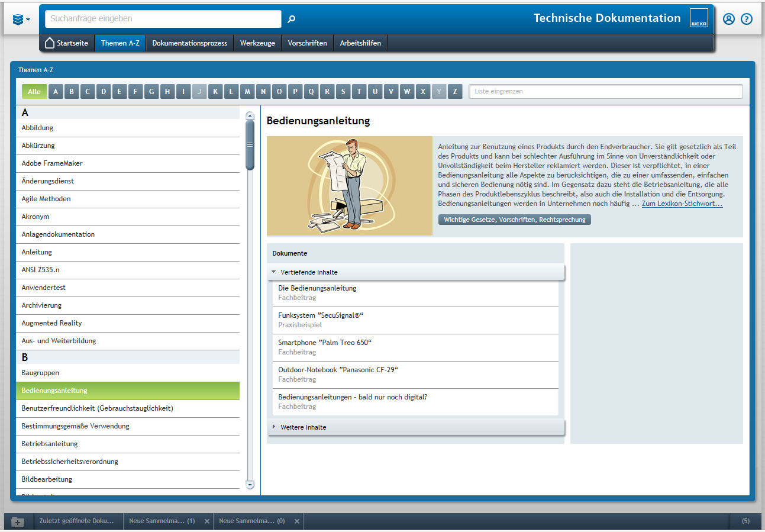Filter topics by letter B

[72, 92]
